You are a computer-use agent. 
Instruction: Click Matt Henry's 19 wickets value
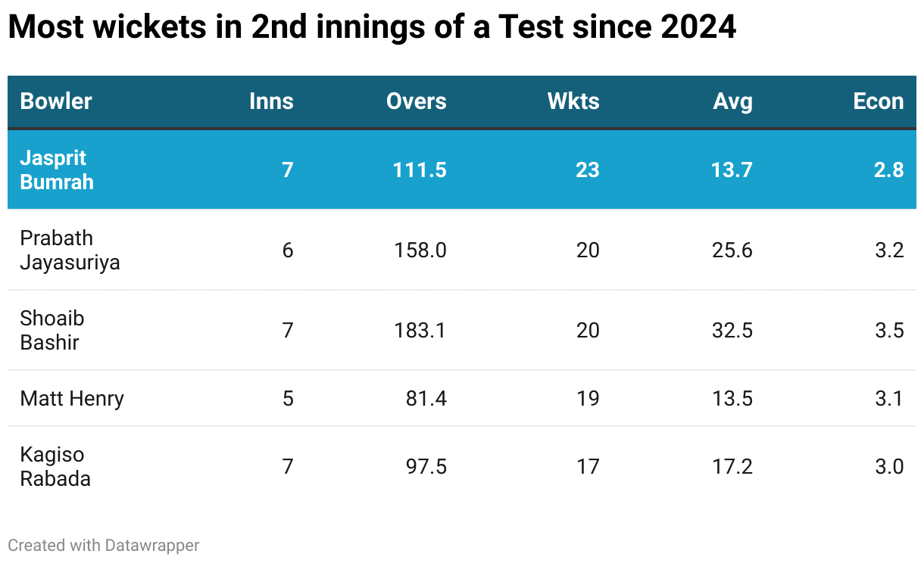coord(588,398)
